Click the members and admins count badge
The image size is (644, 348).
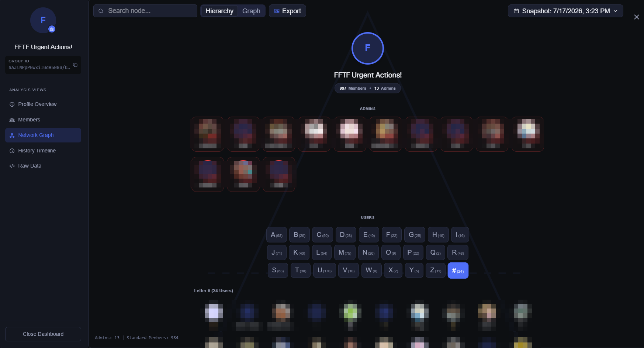(368, 89)
